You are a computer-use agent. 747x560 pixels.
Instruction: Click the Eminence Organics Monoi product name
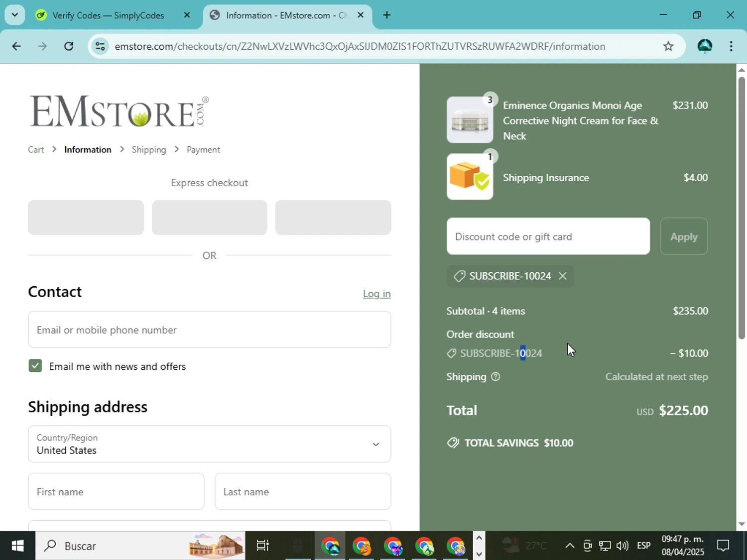coord(581,120)
